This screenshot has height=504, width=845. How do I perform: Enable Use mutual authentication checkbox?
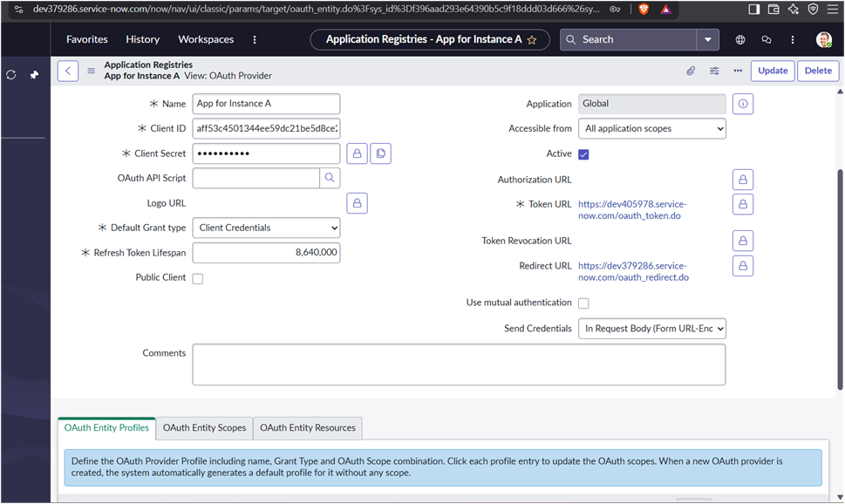tap(583, 303)
